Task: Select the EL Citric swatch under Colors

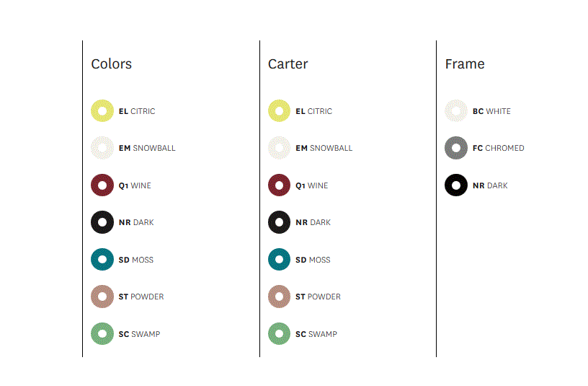Action: point(102,111)
